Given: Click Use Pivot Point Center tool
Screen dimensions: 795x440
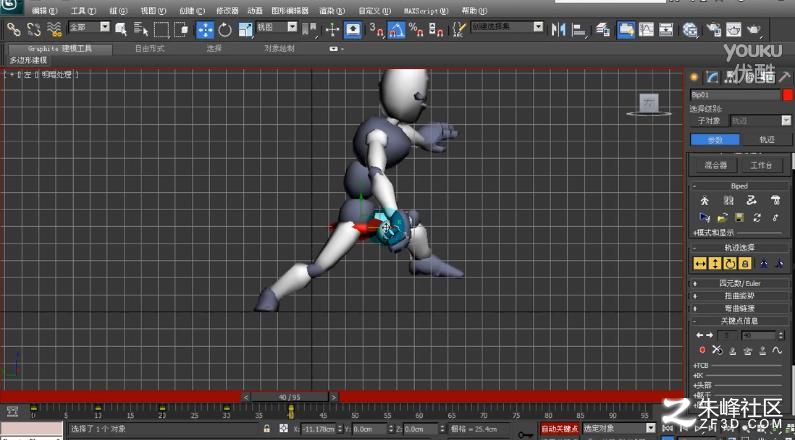Looking at the screenshot, I should pos(309,29).
